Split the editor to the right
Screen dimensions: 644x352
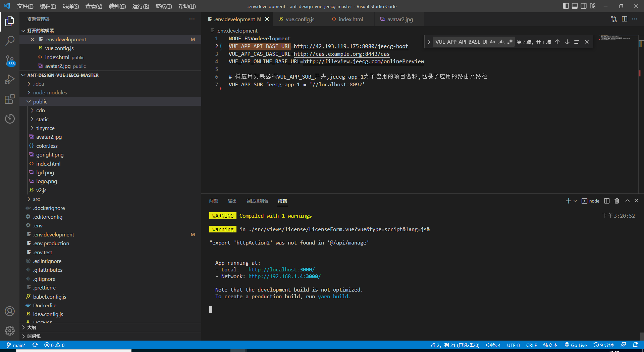point(625,19)
